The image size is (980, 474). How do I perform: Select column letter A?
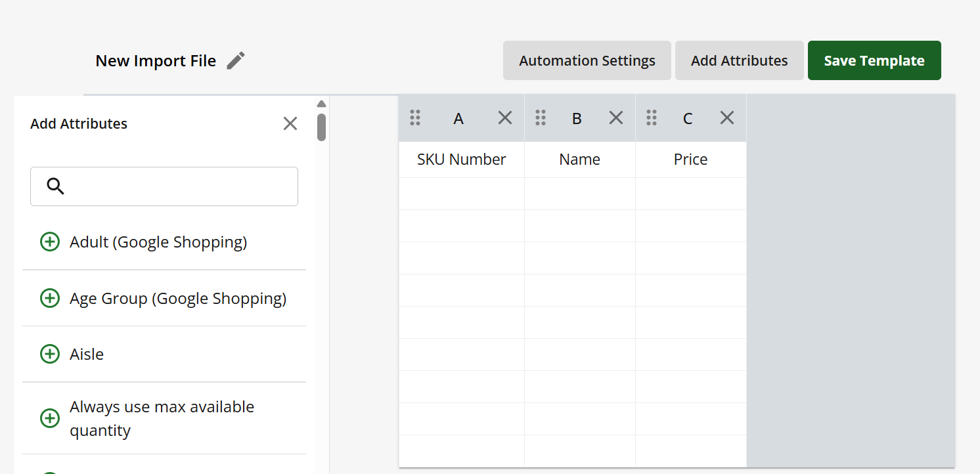point(458,118)
